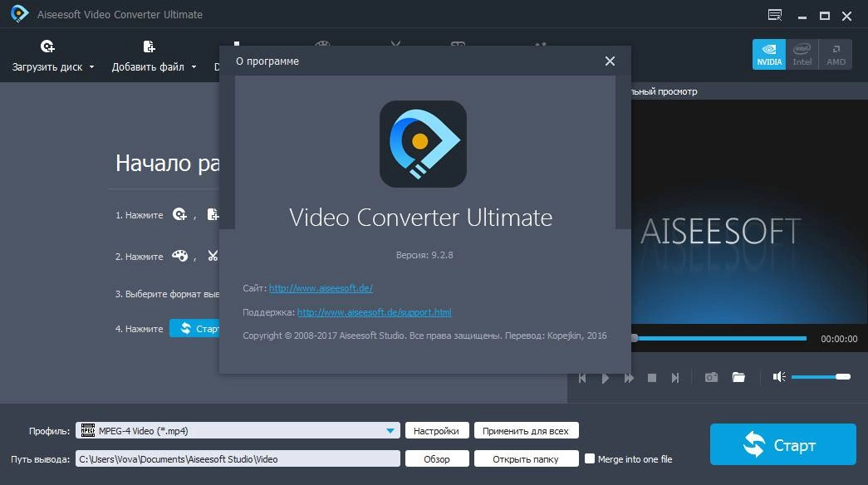Open the feedback menu icon in title bar
The width and height of the screenshot is (868, 485).
tap(775, 15)
